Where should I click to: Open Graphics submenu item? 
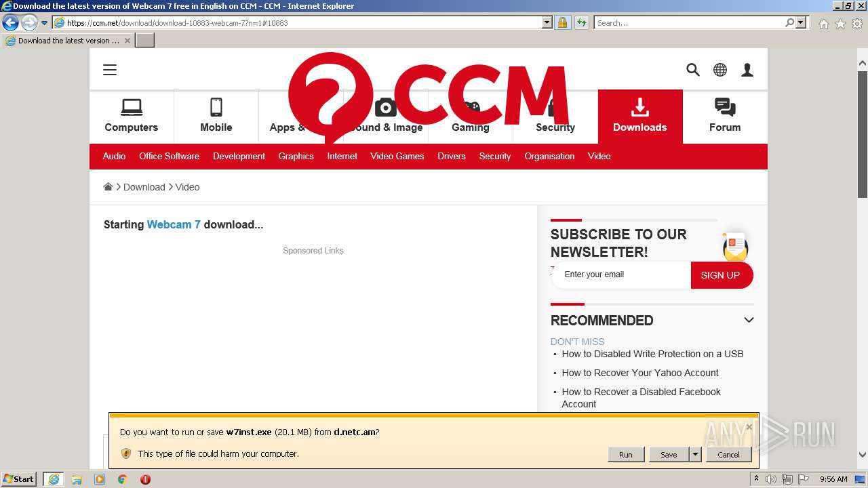296,156
